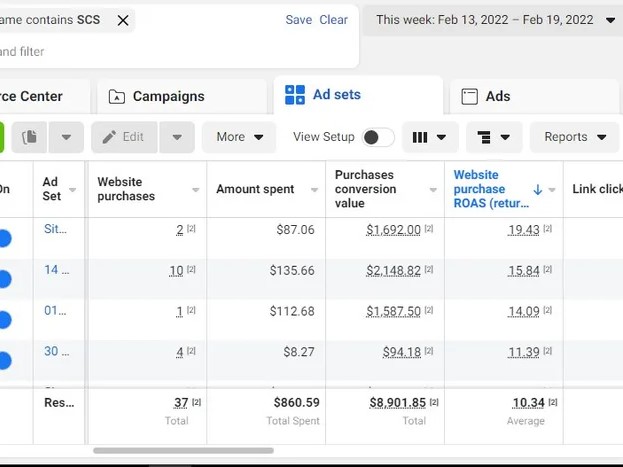Click the 19.43 ROAS value

524,230
